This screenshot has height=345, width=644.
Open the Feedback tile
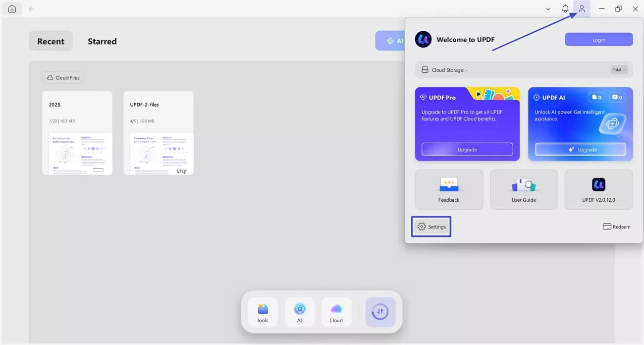[x=449, y=189]
